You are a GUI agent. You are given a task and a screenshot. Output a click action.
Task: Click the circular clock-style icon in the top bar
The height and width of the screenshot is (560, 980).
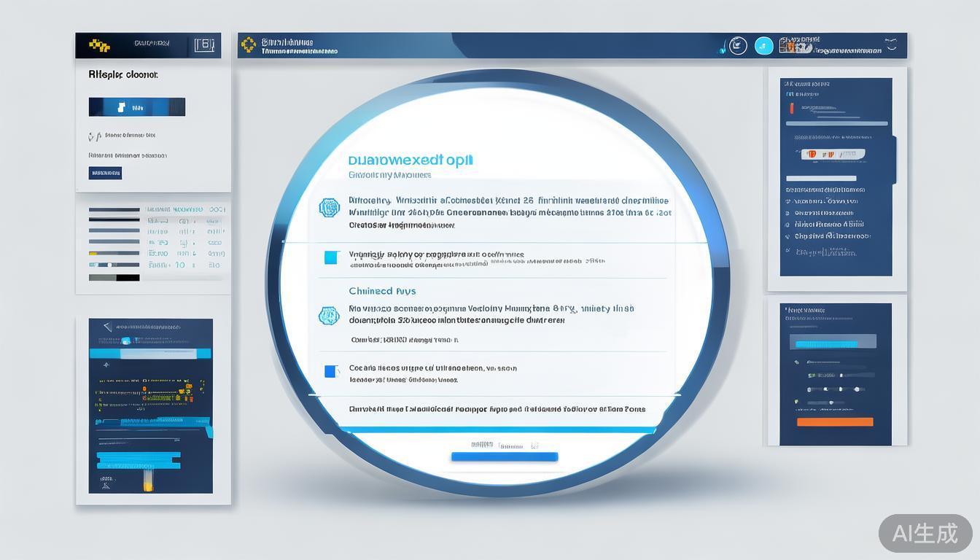coord(738,45)
